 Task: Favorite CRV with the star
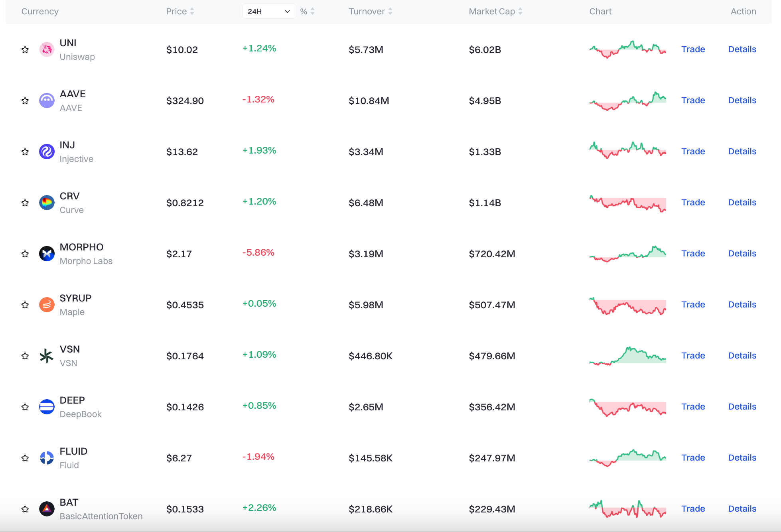coord(25,203)
